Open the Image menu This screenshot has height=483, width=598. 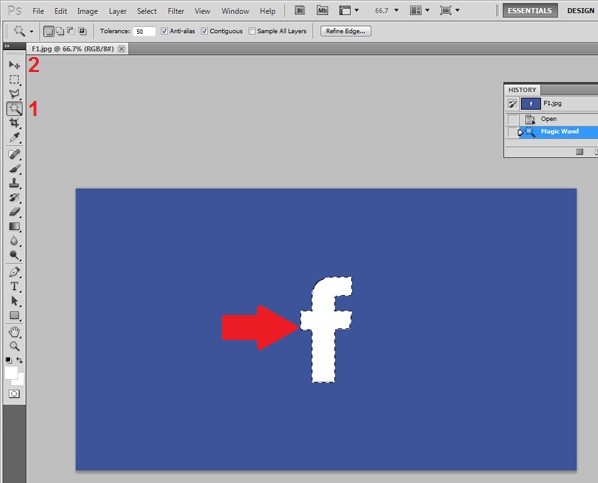pos(87,11)
